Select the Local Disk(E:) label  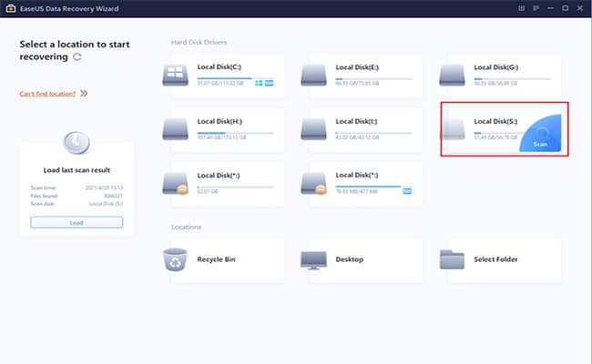(357, 67)
